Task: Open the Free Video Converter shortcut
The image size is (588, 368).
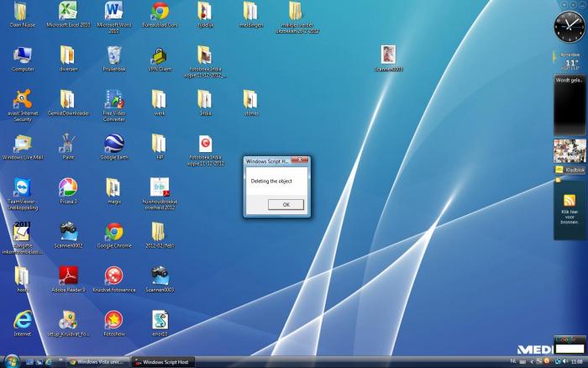Action: 113,99
